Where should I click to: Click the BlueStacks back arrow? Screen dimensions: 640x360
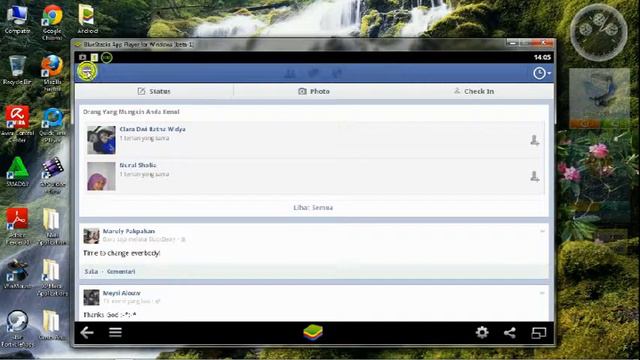[87, 333]
